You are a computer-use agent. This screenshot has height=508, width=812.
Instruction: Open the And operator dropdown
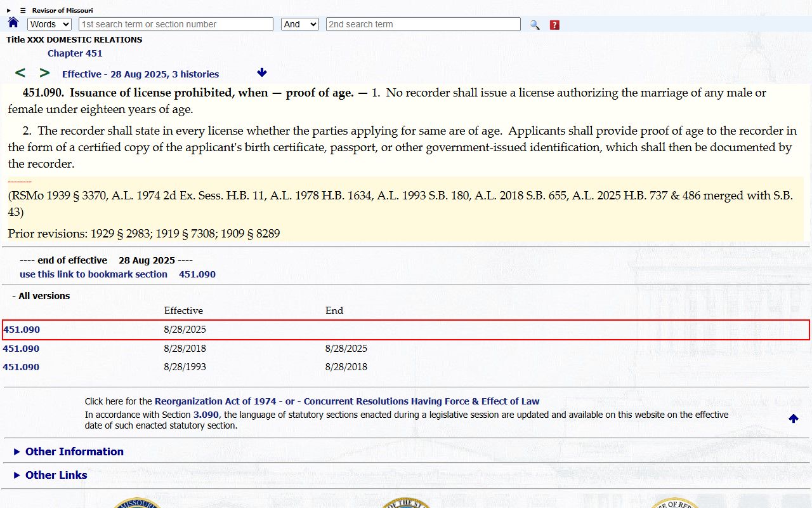click(x=300, y=24)
